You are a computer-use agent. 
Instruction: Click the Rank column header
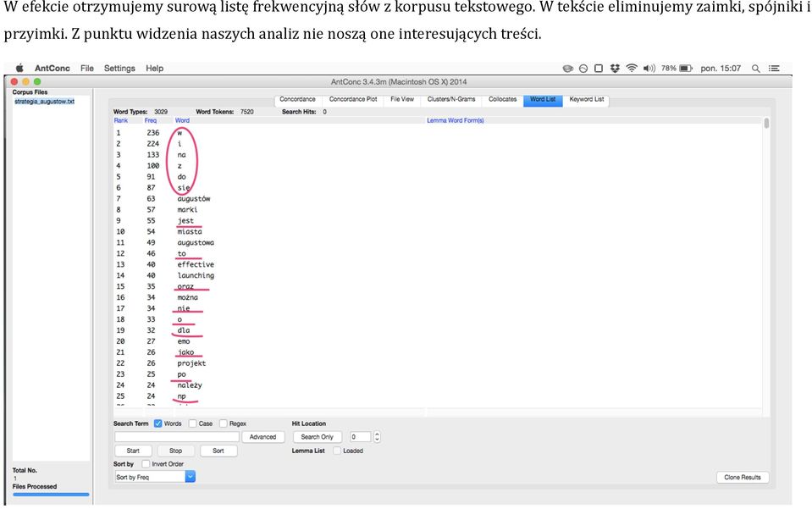(121, 120)
